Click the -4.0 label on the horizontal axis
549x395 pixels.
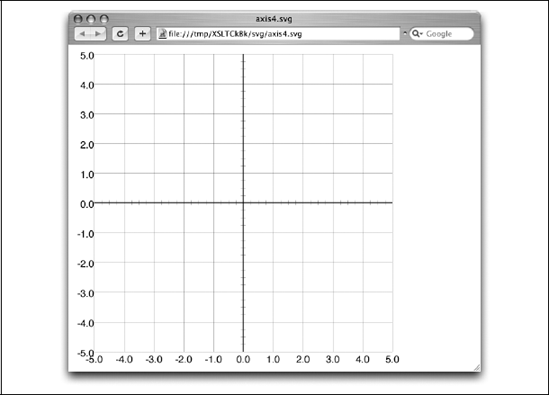124,360
